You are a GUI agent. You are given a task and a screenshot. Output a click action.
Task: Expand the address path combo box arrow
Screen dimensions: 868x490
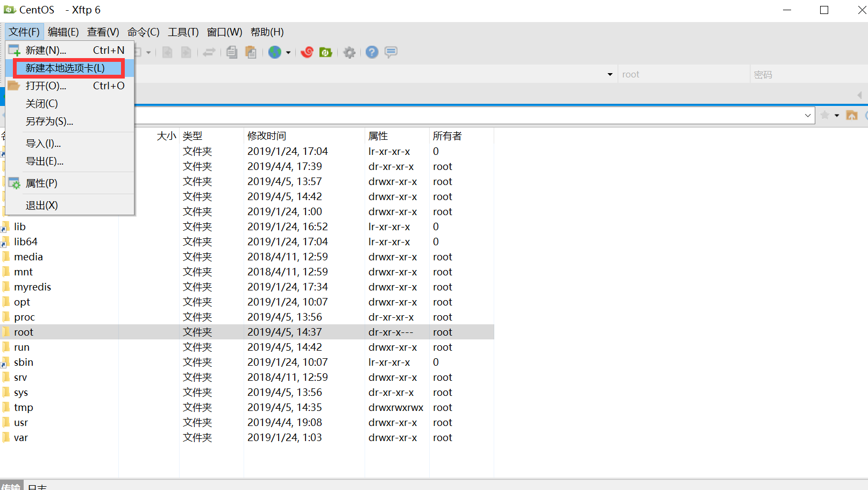[x=808, y=115]
